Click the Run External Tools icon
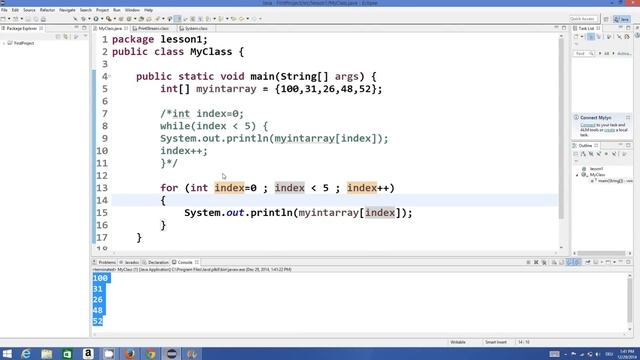 pos(109,19)
